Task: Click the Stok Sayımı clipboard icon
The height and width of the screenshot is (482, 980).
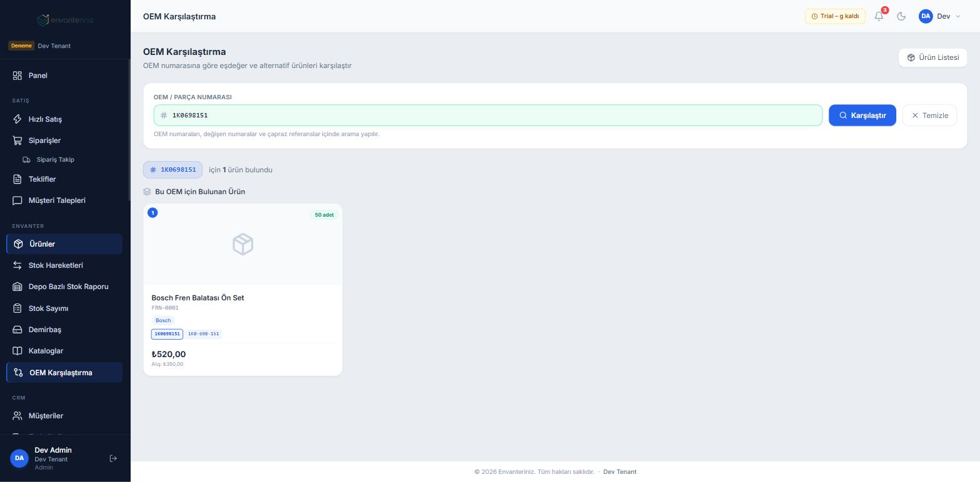Action: [17, 308]
